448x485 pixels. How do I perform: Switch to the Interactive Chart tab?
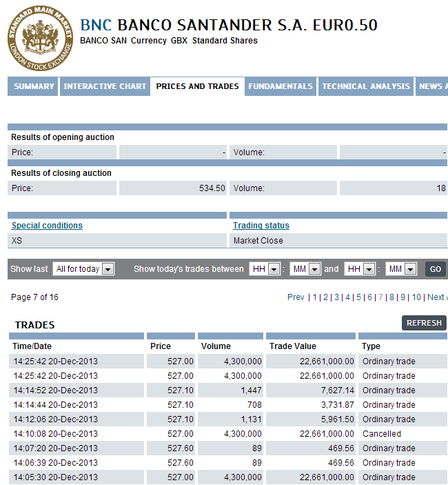click(105, 86)
